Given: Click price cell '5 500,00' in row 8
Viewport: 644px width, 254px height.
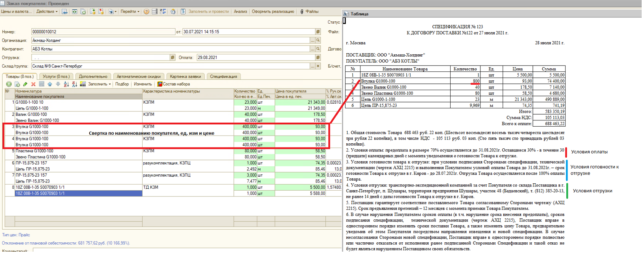Looking at the screenshot, I should (300, 187).
